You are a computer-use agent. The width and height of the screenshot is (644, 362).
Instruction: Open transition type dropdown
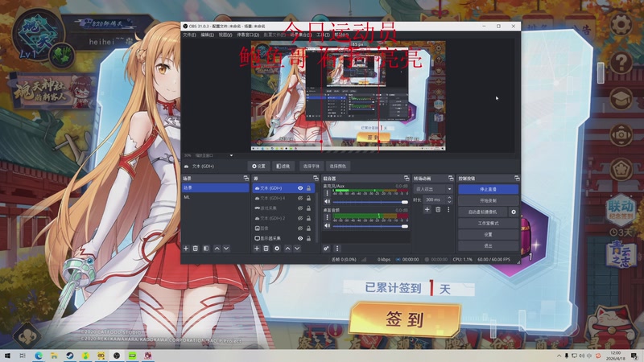(x=433, y=189)
